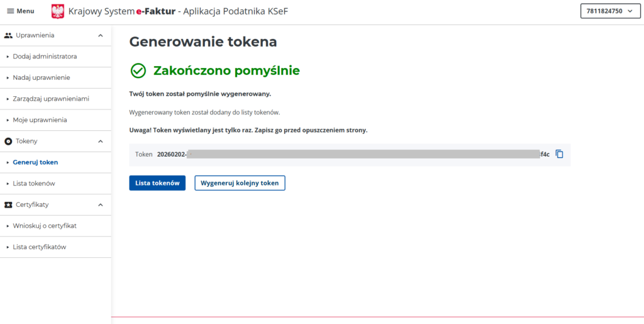Collapse the Certyfikaty section chevron
Screen dimensions: 644x324
pyautogui.click(x=101, y=204)
